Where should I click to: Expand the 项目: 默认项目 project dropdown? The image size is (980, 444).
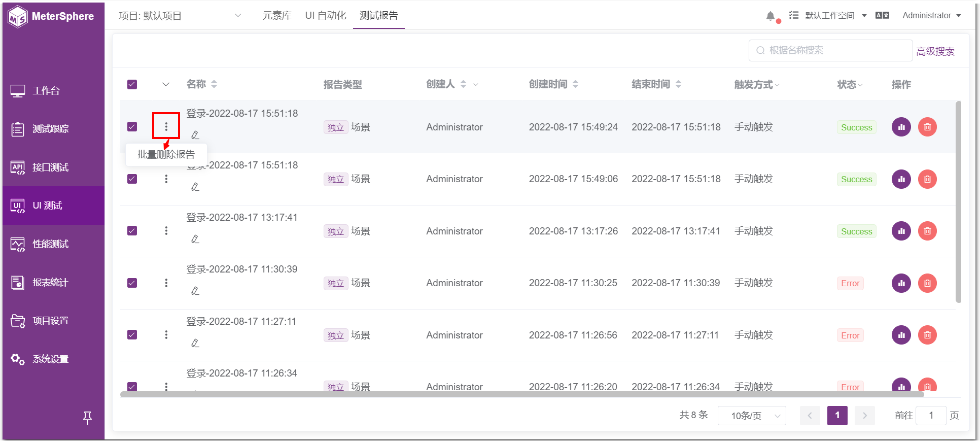pos(180,16)
